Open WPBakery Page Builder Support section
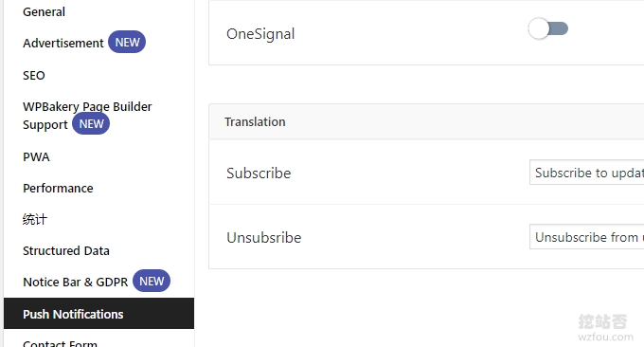Image resolution: width=644 pixels, height=347 pixels. click(87, 116)
